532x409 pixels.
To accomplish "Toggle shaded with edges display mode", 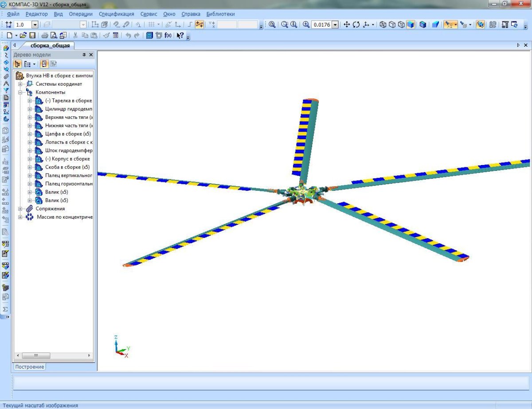I will point(423,25).
